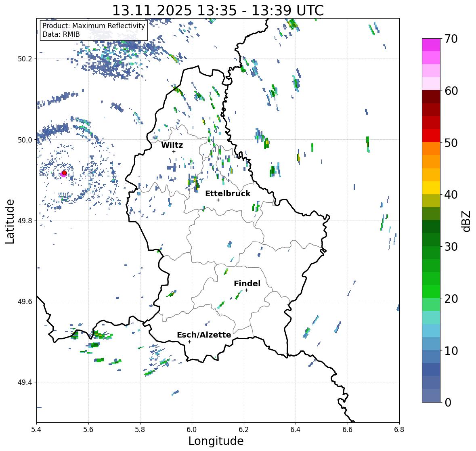Click the title 13.11.2025 13:35 - 13:39 UTC
The width and height of the screenshot is (476, 451).
pyautogui.click(x=218, y=10)
